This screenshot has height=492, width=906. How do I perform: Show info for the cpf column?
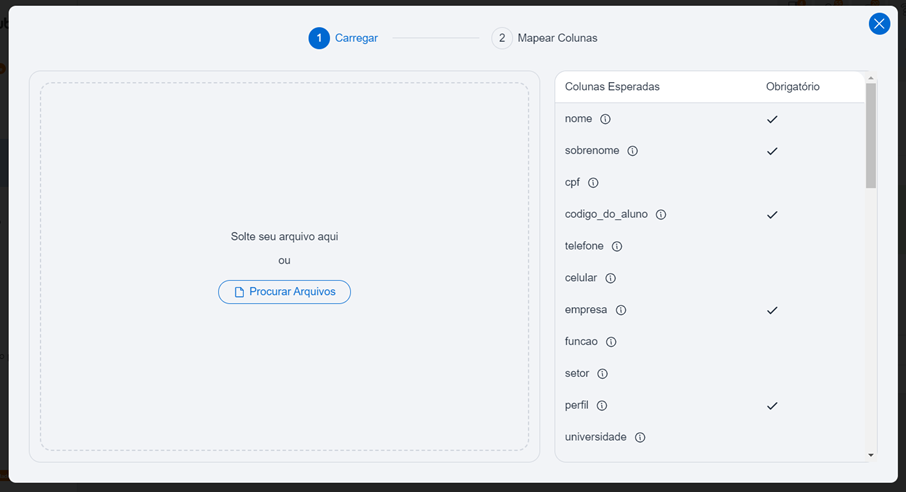(593, 183)
